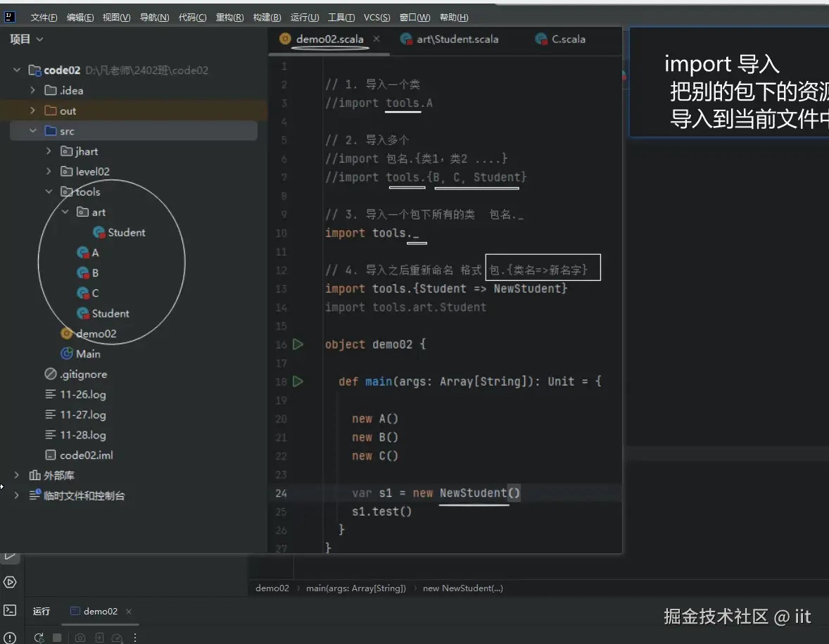Image resolution: width=829 pixels, height=644 pixels.
Task: Click NewStudent on code line 24
Action: [x=473, y=493]
